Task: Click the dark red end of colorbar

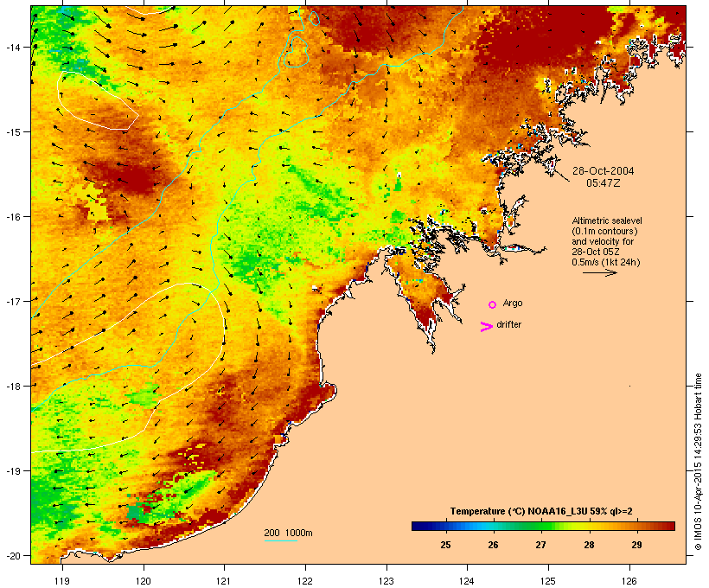Action: pos(672,526)
